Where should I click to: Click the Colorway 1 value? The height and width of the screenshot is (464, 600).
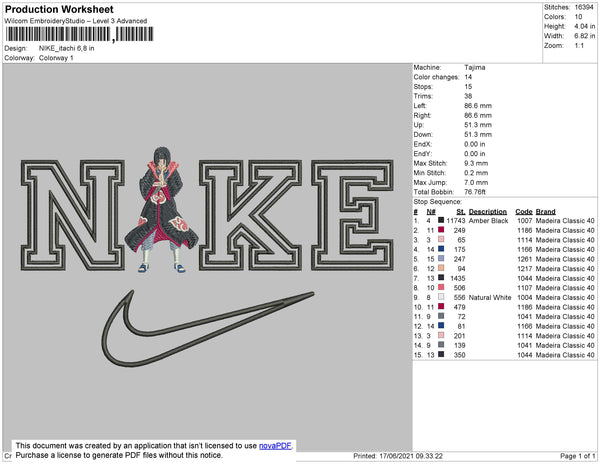point(56,58)
